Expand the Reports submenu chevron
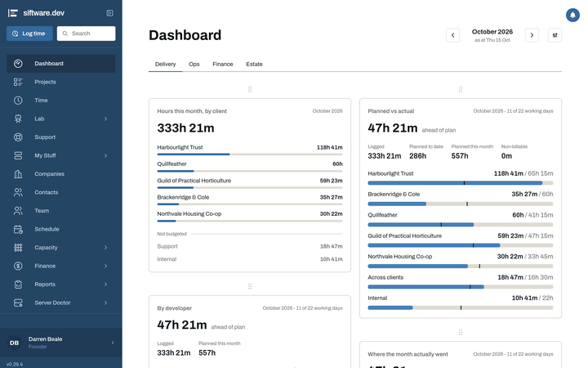 pos(105,285)
